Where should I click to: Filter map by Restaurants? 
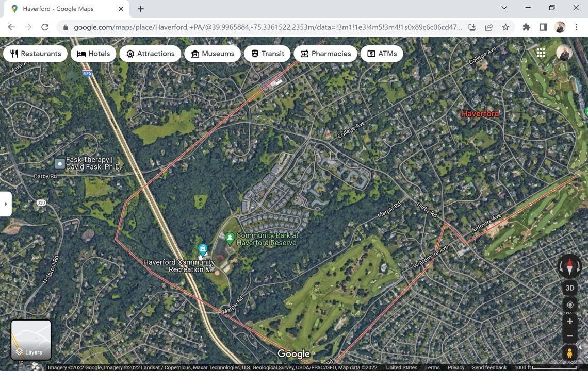35,54
